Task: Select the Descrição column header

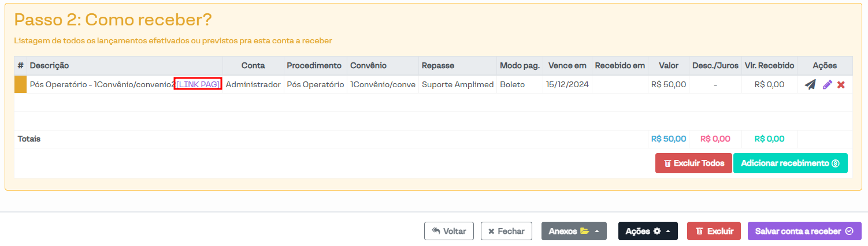Action: 50,66
